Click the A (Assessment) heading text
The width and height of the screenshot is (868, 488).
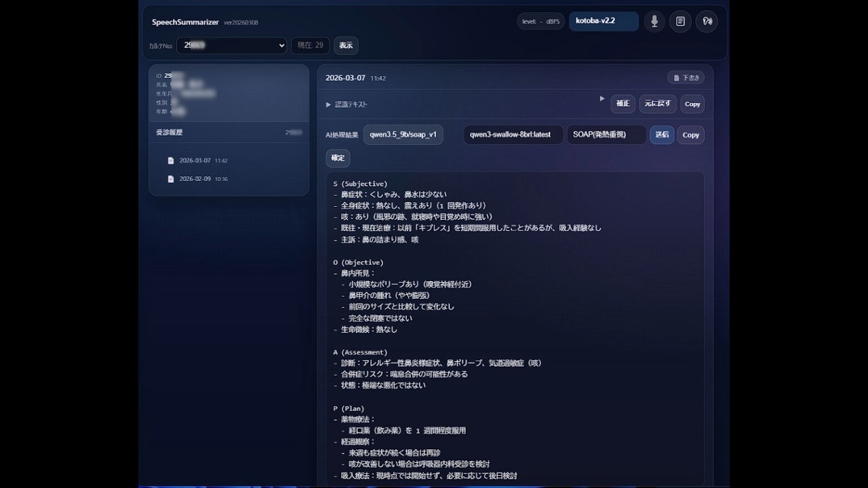361,352
